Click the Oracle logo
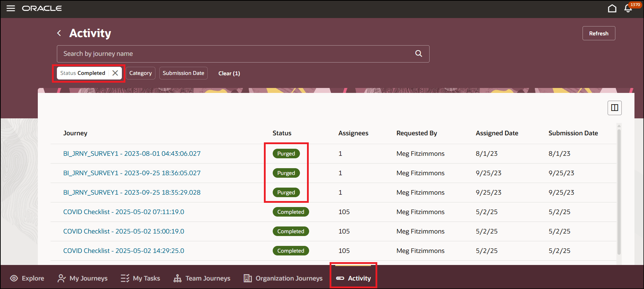Image resolution: width=644 pixels, height=289 pixels. click(42, 8)
